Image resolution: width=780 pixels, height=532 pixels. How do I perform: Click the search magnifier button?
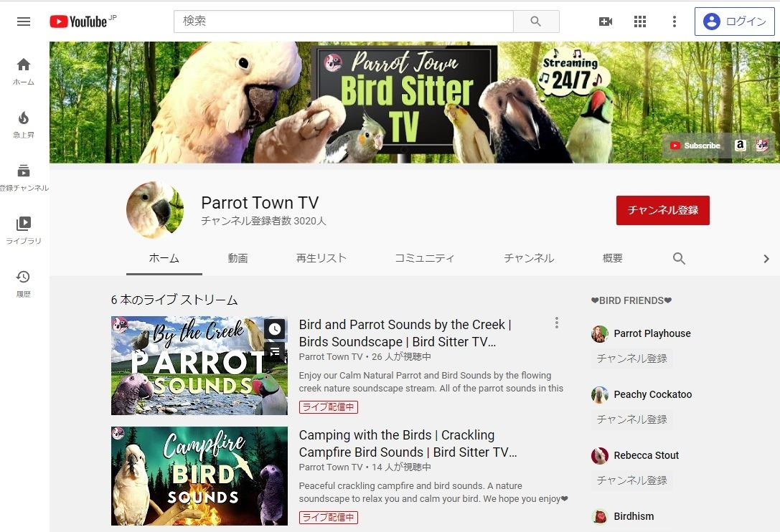click(x=536, y=22)
